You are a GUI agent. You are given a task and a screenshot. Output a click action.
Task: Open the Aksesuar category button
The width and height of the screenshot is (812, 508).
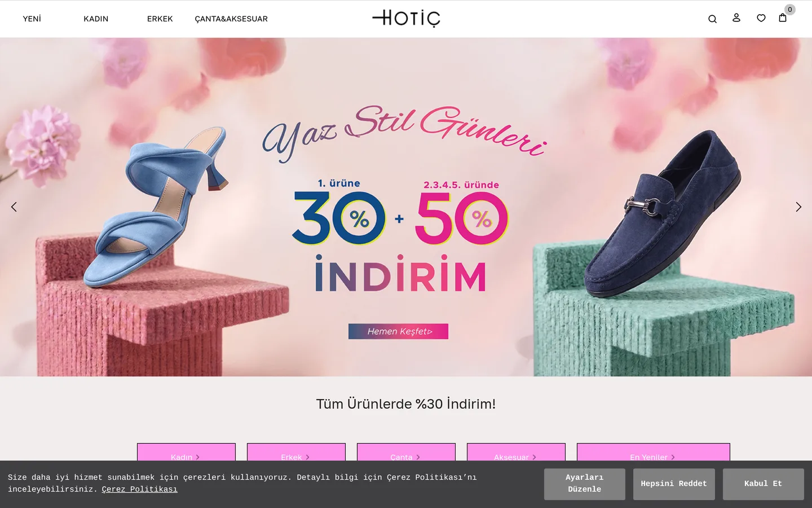pyautogui.click(x=516, y=452)
